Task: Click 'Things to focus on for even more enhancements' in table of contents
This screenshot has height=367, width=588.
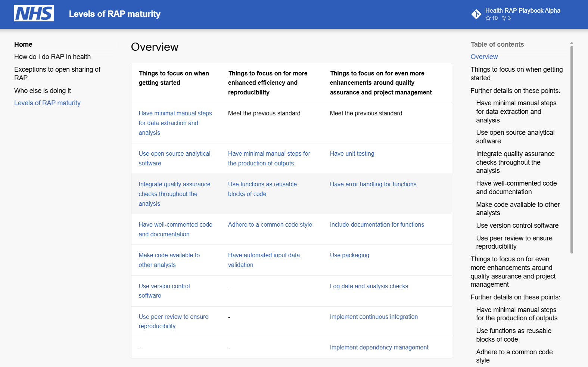Action: coord(513,272)
